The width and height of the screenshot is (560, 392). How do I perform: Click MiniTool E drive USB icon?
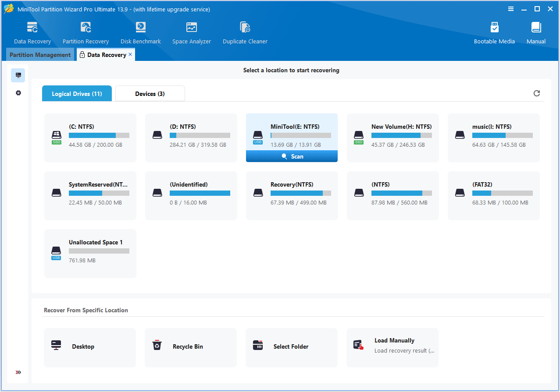tap(258, 137)
